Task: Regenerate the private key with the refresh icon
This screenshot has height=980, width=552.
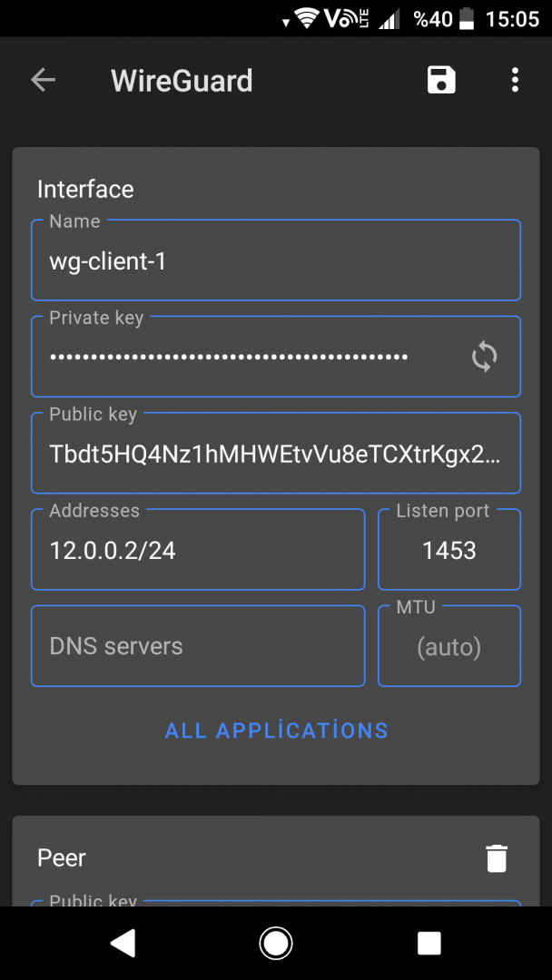Action: point(485,357)
